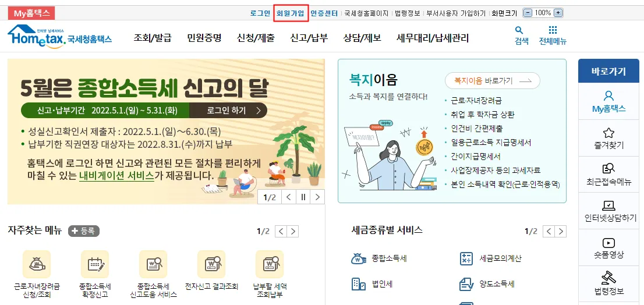This screenshot has height=305, width=644.
Task: Increase the screen size with the plus button
Action: click(x=558, y=13)
